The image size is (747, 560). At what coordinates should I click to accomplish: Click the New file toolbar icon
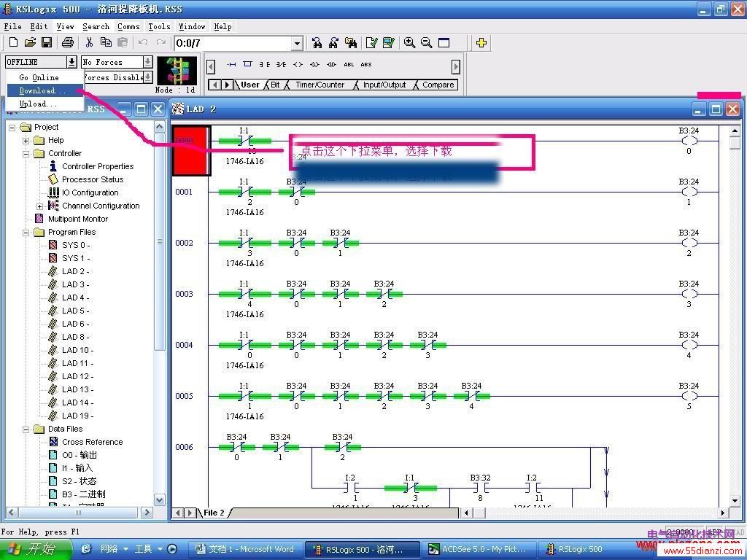click(x=14, y=42)
